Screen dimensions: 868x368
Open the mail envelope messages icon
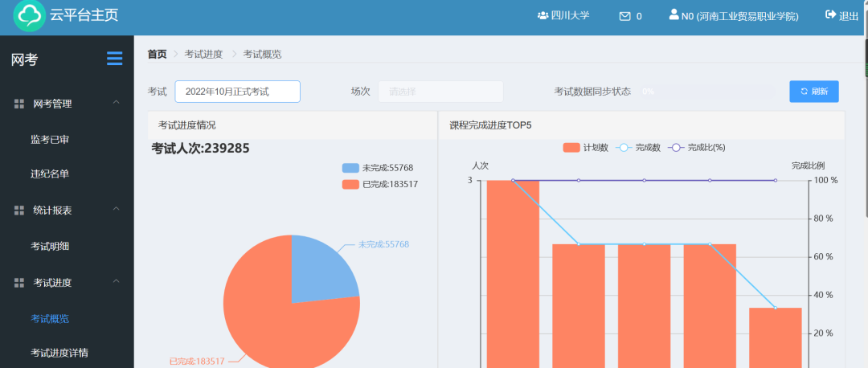click(624, 16)
